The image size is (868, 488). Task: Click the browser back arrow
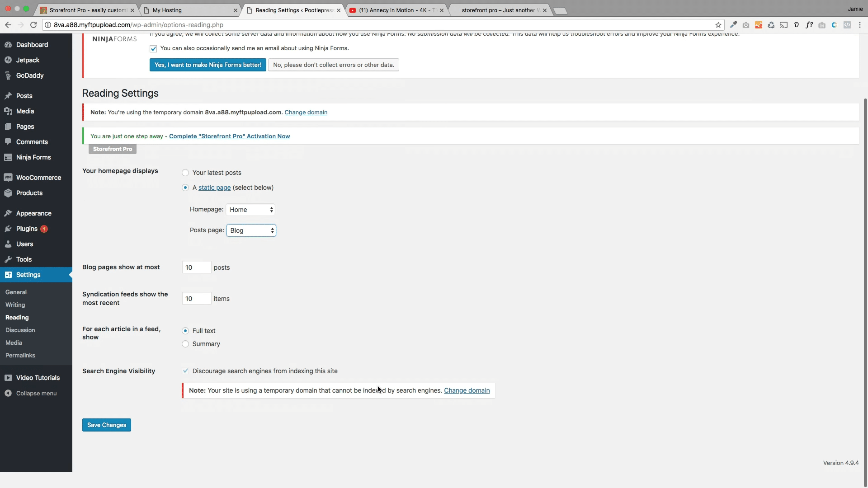point(8,25)
